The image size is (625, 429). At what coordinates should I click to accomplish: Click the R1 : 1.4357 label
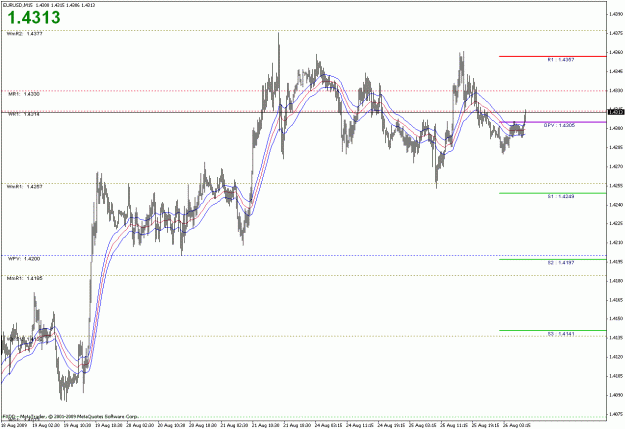tap(561, 60)
